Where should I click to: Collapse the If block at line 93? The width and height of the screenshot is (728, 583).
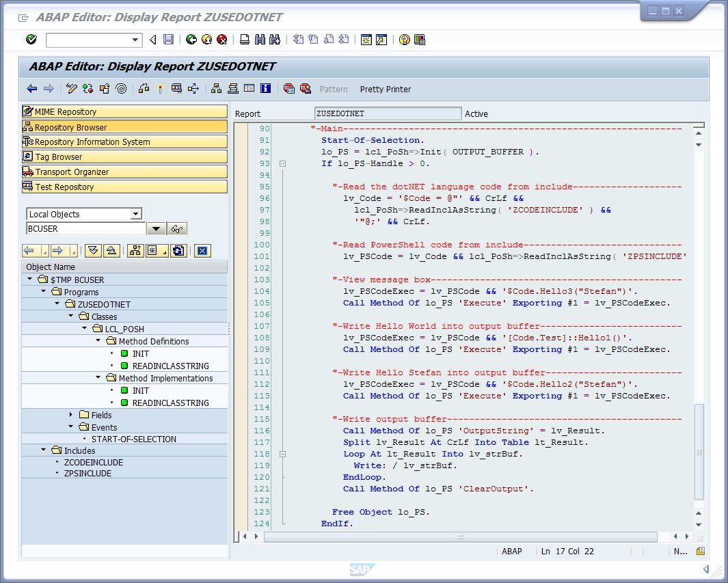(282, 164)
